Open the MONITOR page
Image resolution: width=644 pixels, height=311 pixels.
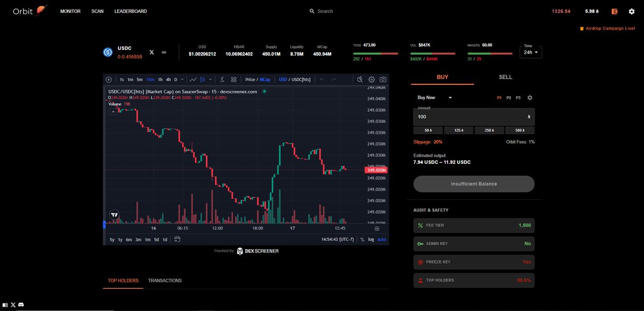[x=70, y=11]
